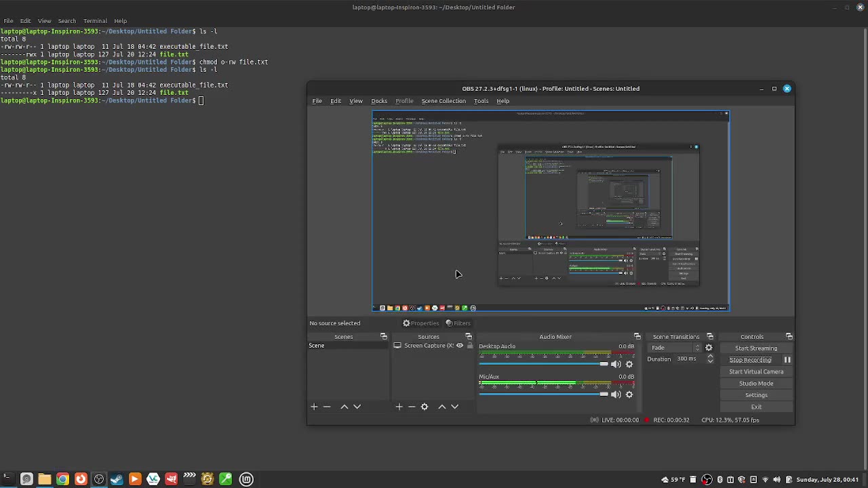
Task: Toggle visibility of Screen Capture source
Action: coord(460,346)
